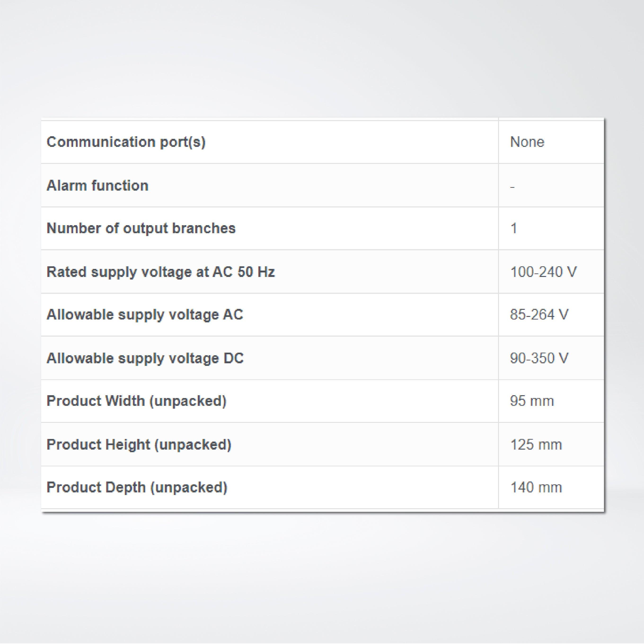Click the '140 mm' value
644x644 pixels.
point(536,487)
